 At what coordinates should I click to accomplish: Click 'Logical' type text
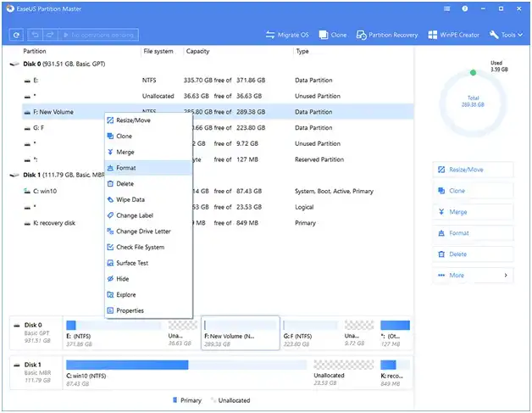tap(304, 207)
